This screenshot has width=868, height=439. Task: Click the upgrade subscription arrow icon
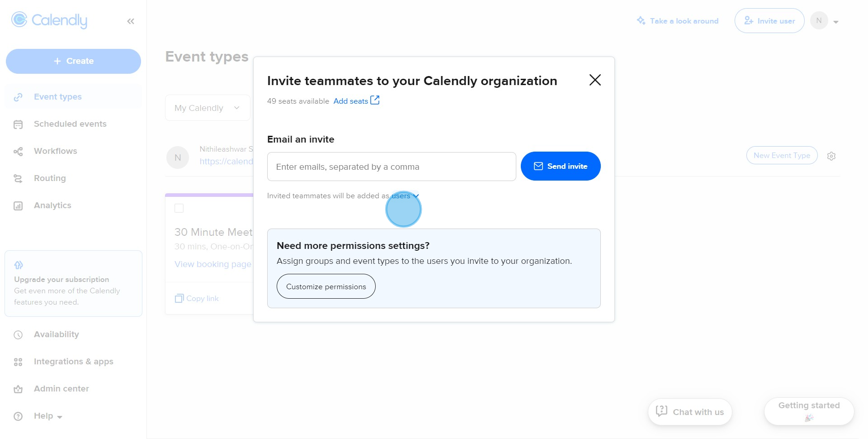pos(19,265)
